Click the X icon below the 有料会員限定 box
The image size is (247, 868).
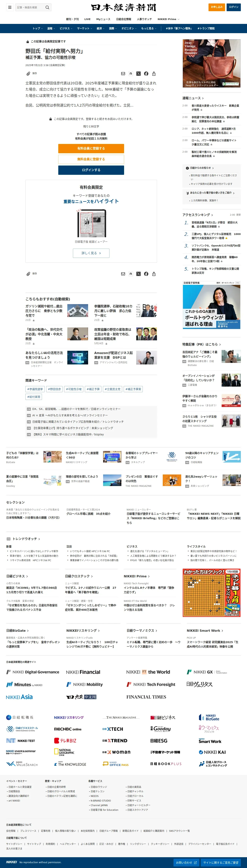(138, 274)
